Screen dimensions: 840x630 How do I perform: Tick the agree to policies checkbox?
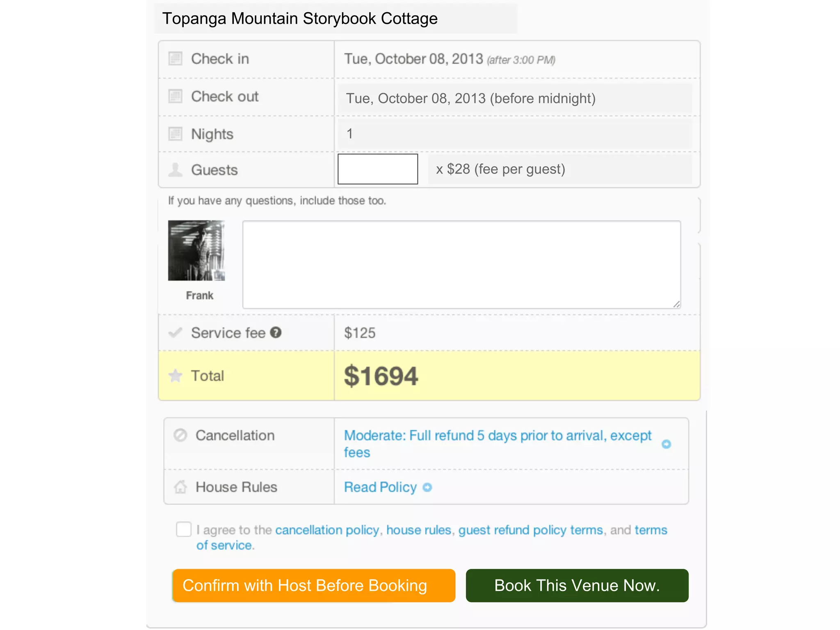pyautogui.click(x=183, y=529)
